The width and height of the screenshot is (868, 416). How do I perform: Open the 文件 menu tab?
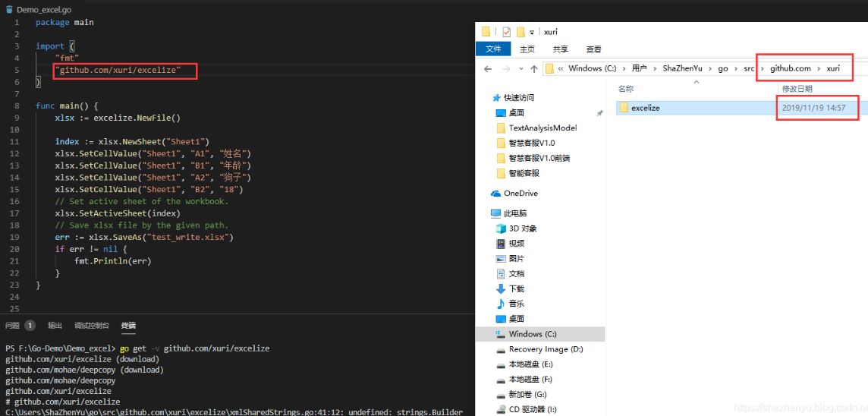492,49
